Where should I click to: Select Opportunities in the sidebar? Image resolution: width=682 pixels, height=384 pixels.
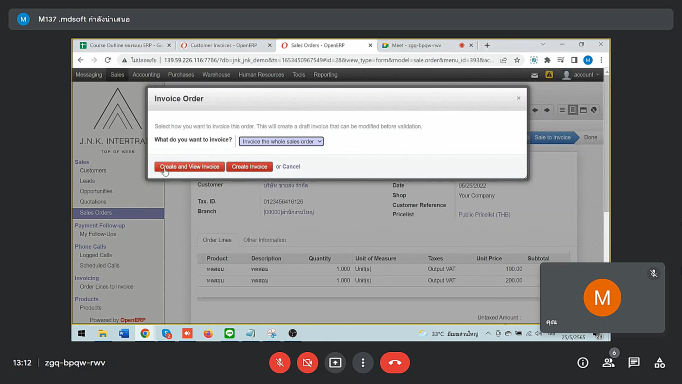pyautogui.click(x=96, y=191)
